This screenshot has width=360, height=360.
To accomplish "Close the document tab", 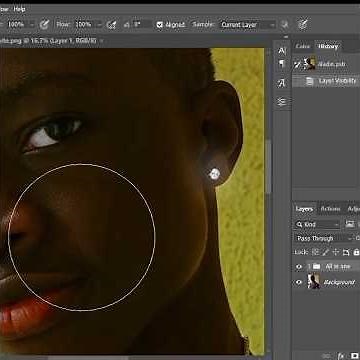I will tap(101, 41).
